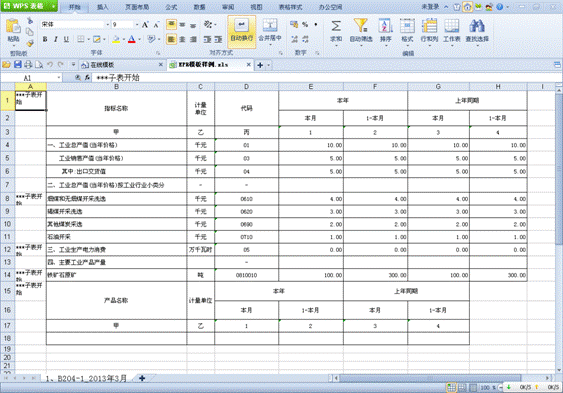Viewport: 563px width, 393px height.
Task: Expand the Name Box dropdown next to A1
Action: coord(59,78)
